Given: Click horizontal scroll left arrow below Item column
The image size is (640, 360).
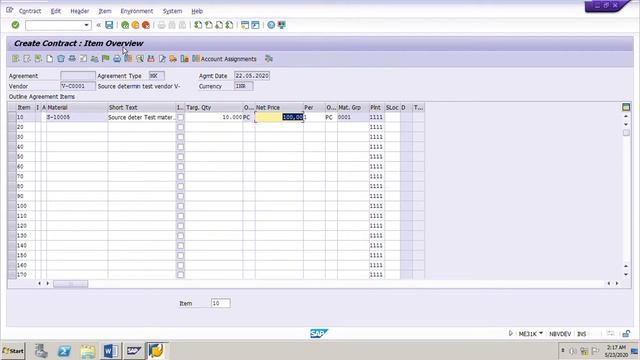Looking at the screenshot, I should [x=39, y=283].
